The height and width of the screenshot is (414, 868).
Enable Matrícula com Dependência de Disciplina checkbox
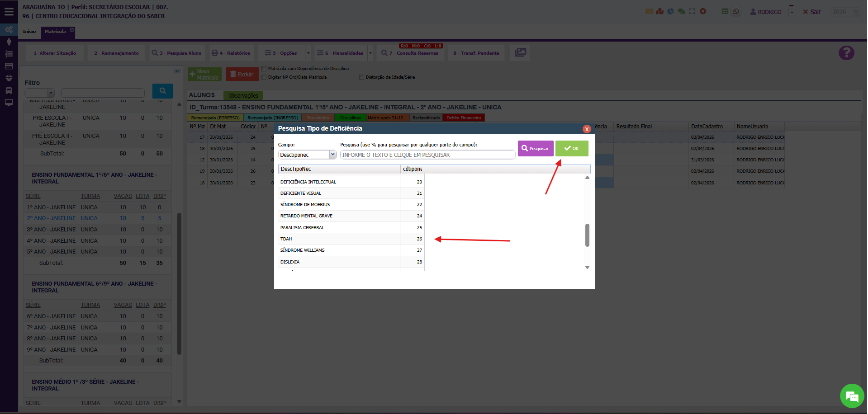click(264, 69)
